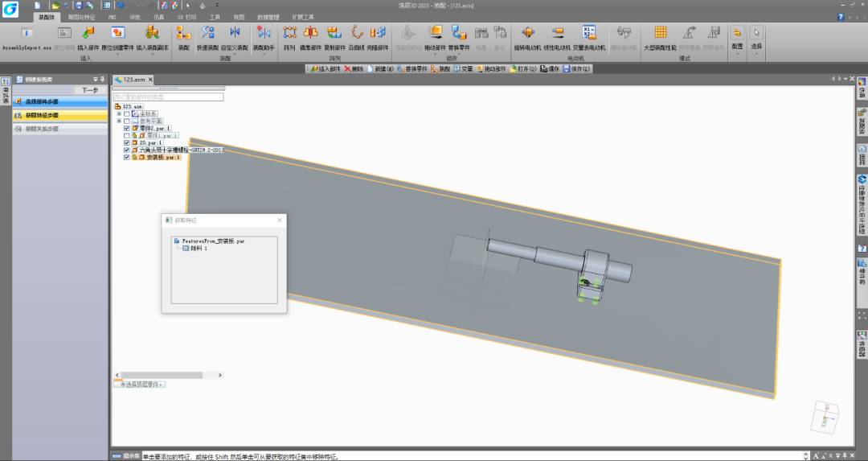Viewport: 868px width, 461px height.
Task: Open the 视图 ribbon tab
Action: click(x=239, y=16)
